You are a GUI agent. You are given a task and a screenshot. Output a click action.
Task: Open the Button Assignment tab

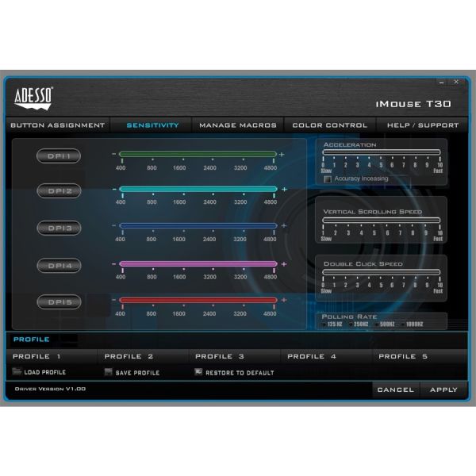[x=57, y=125]
